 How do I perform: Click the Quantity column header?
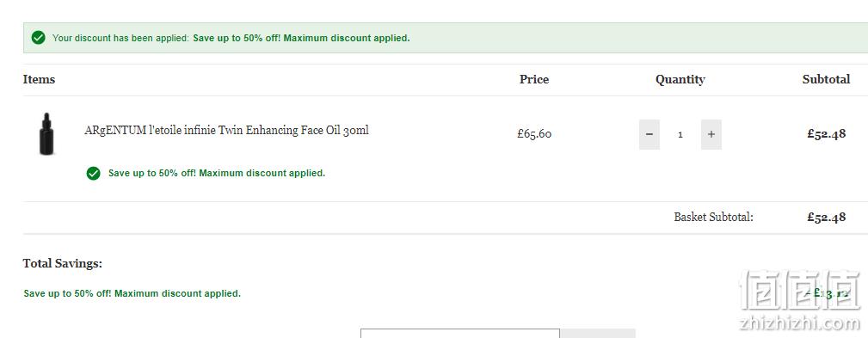pyautogui.click(x=680, y=80)
